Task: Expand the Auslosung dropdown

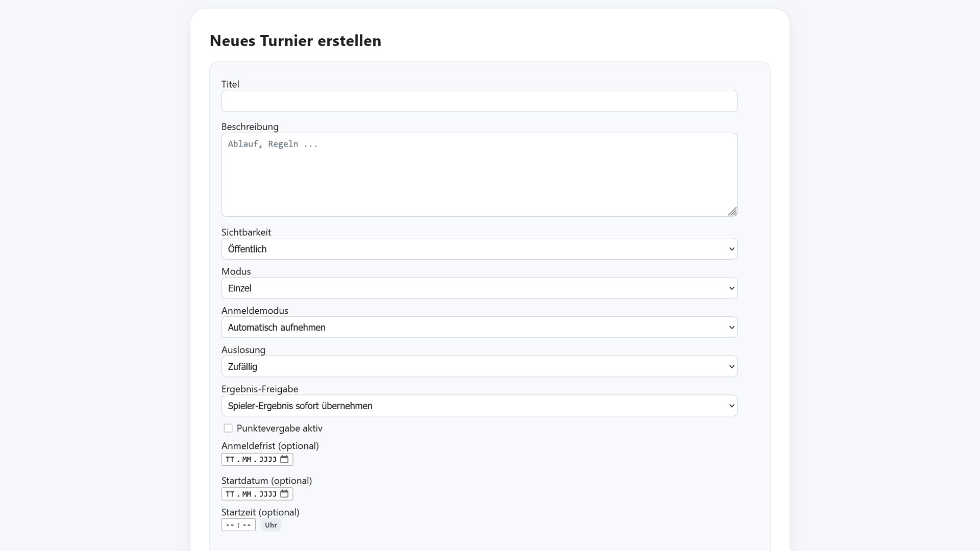Action: tap(479, 367)
